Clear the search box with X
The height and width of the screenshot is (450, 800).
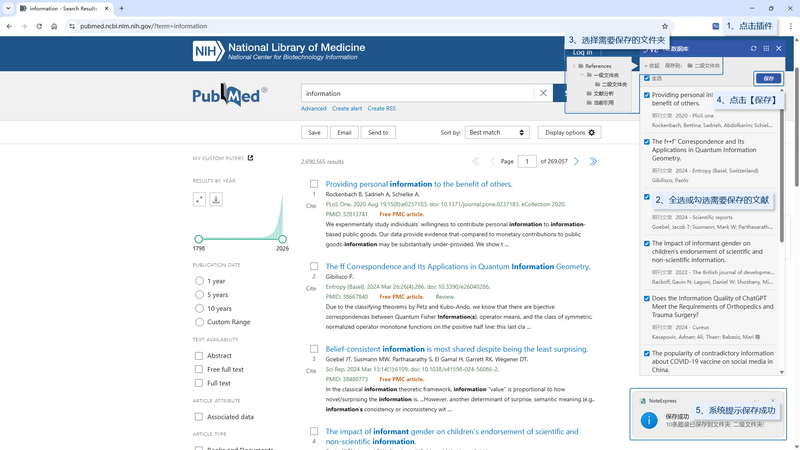pyautogui.click(x=543, y=93)
